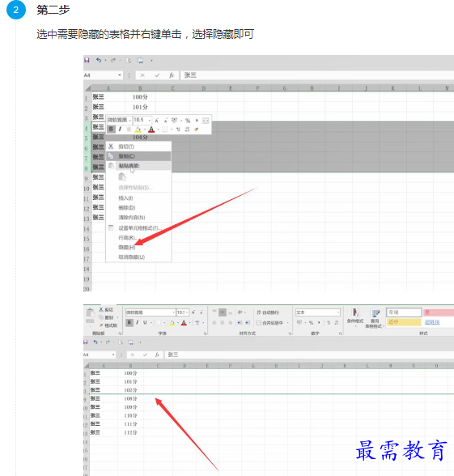Click 格式刷 format painter in lower ribbon

(108, 325)
